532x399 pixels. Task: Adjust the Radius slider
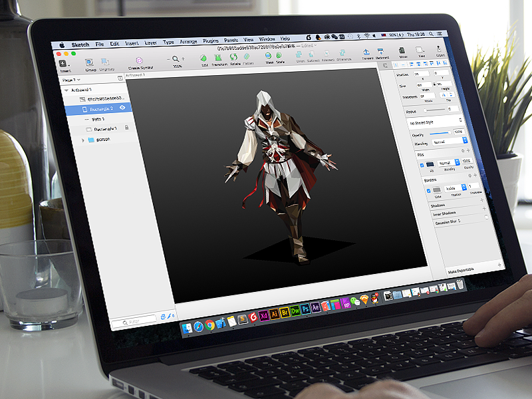tap(435, 110)
